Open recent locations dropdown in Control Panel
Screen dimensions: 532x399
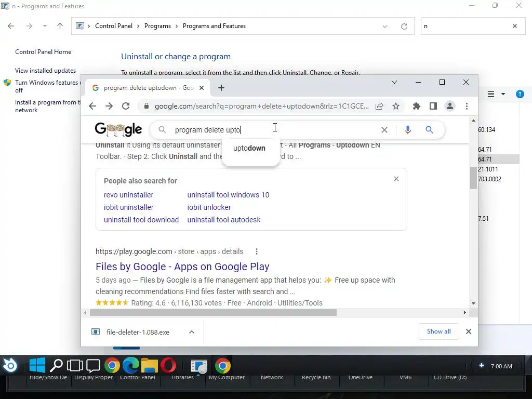[x=45, y=26]
